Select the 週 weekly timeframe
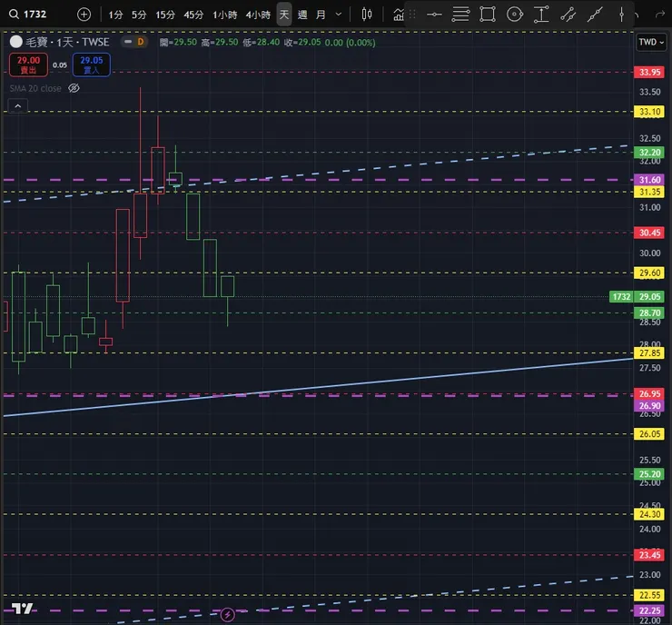This screenshot has width=672, height=625. (x=302, y=15)
